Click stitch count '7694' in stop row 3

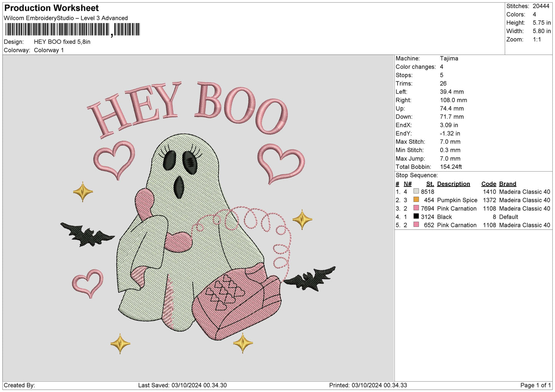point(427,209)
